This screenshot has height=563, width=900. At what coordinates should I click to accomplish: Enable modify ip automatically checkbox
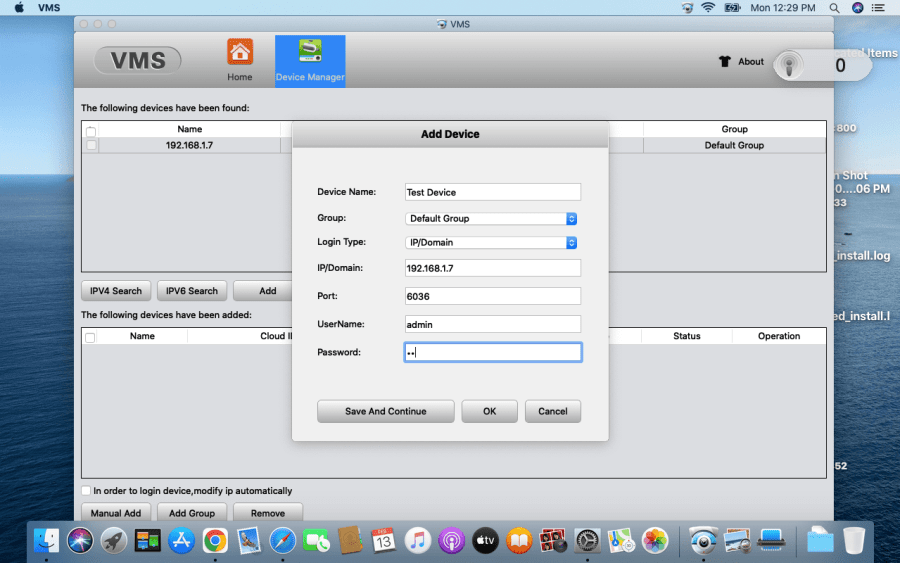point(86,491)
